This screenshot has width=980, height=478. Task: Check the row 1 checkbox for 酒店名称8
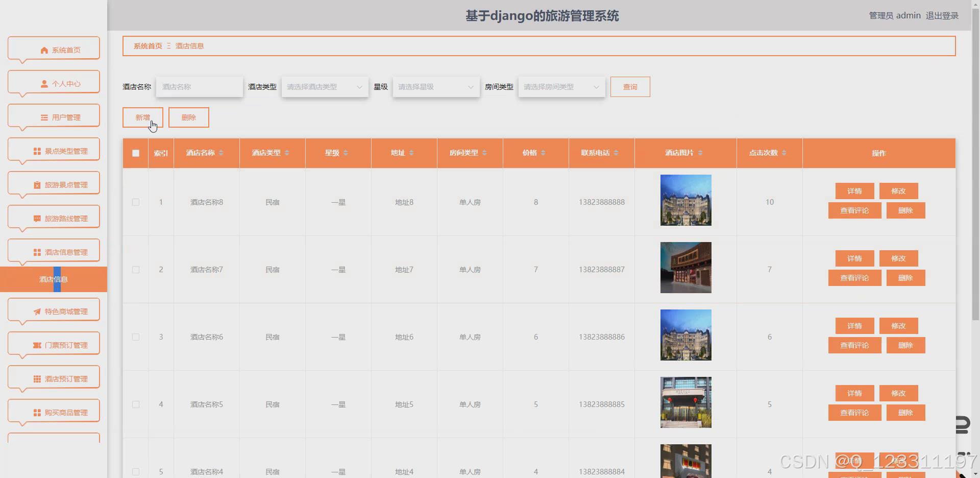pos(136,202)
